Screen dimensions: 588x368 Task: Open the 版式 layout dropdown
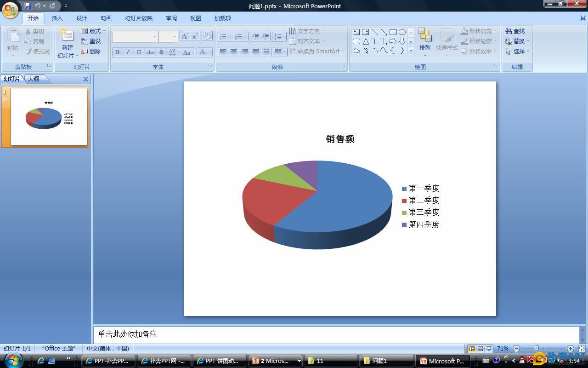point(93,31)
